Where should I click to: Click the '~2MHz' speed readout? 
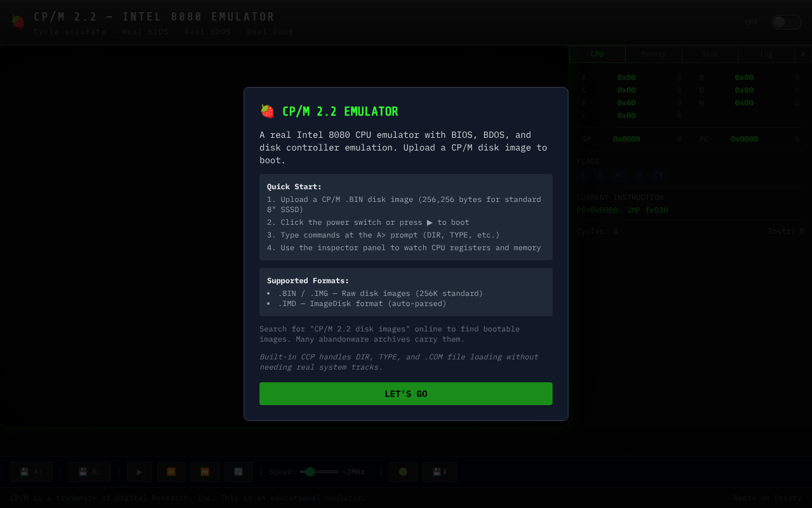click(353, 472)
